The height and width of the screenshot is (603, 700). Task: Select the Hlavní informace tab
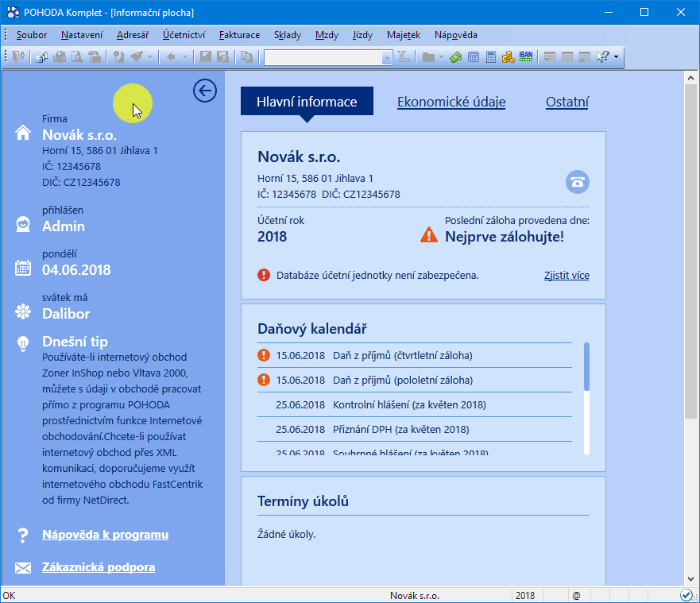click(x=307, y=102)
